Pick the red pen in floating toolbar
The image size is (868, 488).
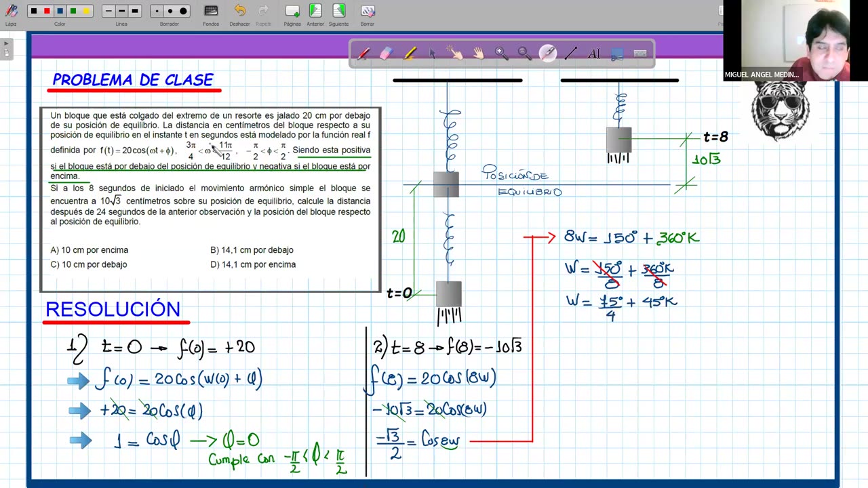coord(363,54)
